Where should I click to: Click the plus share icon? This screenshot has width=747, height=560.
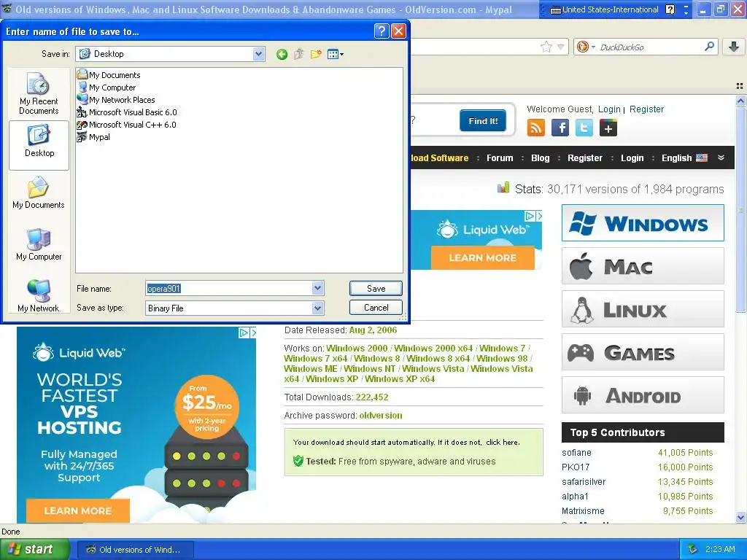point(608,128)
